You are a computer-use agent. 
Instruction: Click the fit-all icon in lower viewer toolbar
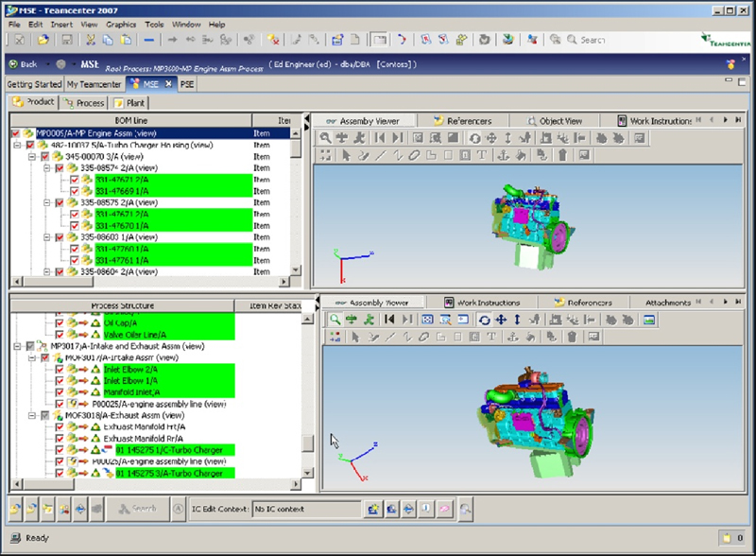tap(427, 320)
